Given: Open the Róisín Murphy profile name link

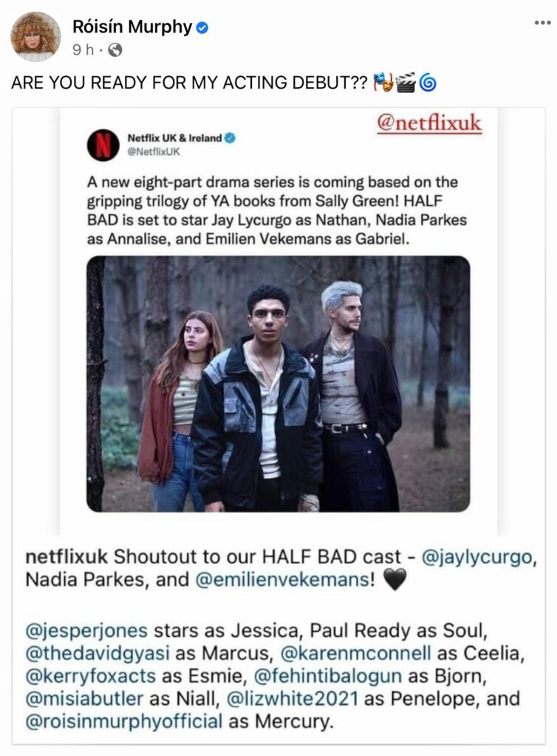Looking at the screenshot, I should 131,27.
